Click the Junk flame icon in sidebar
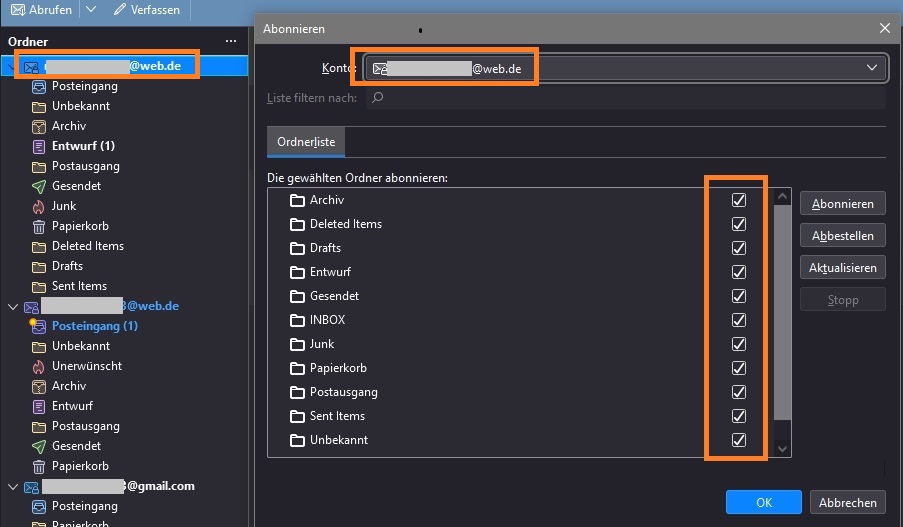 point(38,206)
